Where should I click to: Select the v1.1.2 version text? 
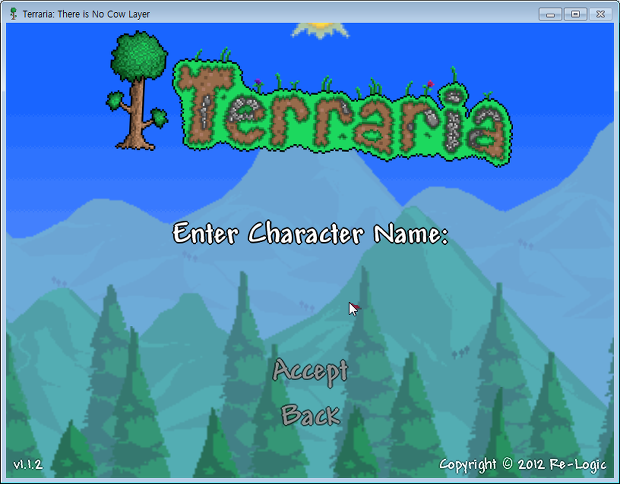[x=28, y=464]
